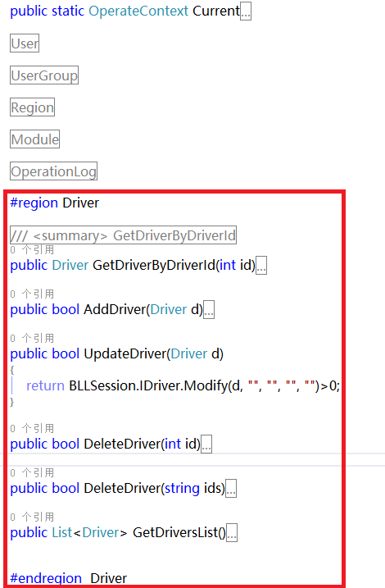Expand the DeleteDriver(int id) method body ellipsis

[x=206, y=444]
